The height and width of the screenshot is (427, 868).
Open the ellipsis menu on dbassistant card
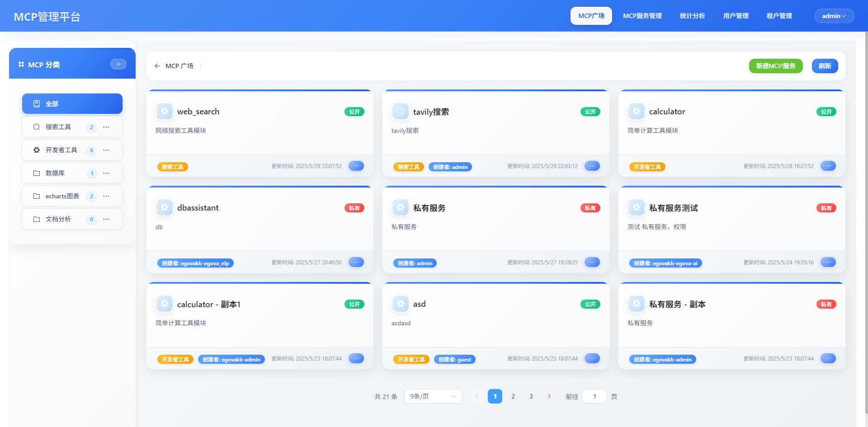pos(356,262)
